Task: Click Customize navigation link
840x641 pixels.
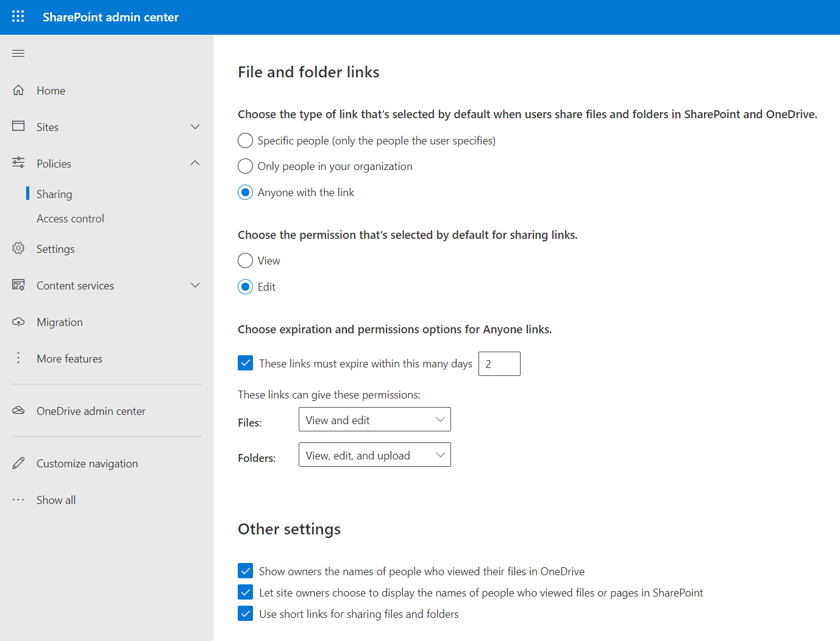Action: pyautogui.click(x=87, y=464)
